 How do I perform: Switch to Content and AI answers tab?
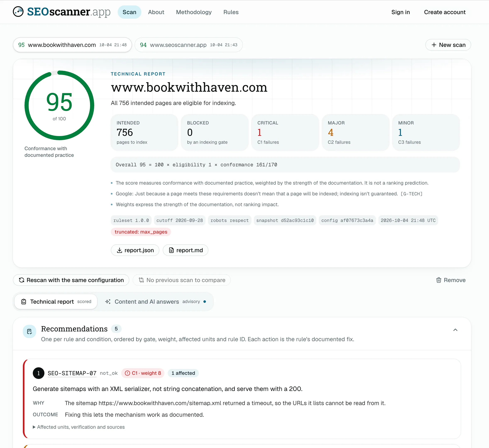[x=155, y=302]
